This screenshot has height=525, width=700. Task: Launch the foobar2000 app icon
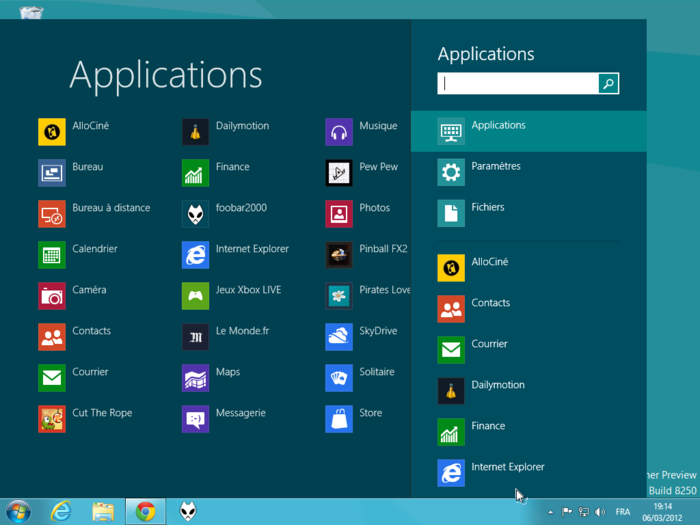pyautogui.click(x=195, y=214)
